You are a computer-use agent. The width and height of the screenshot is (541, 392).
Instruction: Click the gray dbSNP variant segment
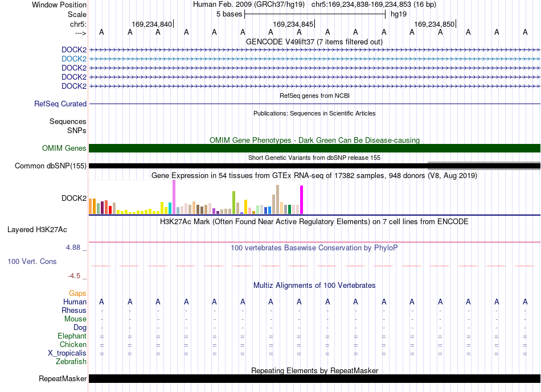click(483, 166)
